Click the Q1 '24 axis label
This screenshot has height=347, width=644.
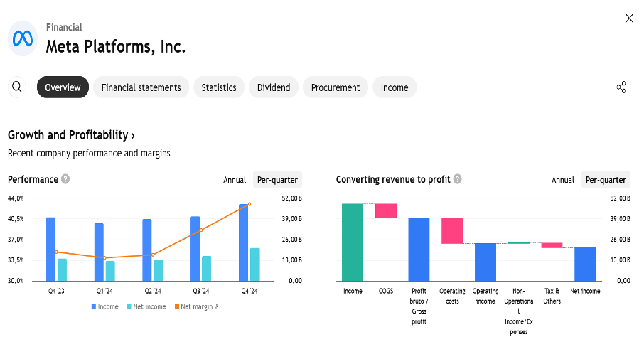pyautogui.click(x=104, y=291)
